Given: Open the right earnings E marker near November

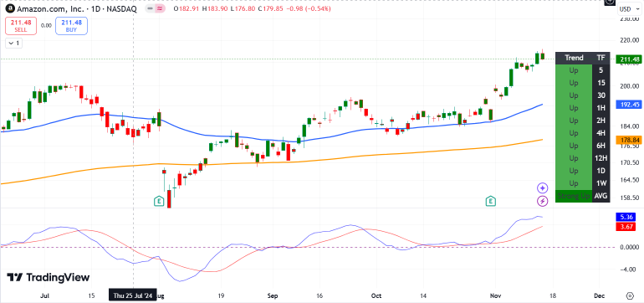Looking at the screenshot, I should (490, 201).
